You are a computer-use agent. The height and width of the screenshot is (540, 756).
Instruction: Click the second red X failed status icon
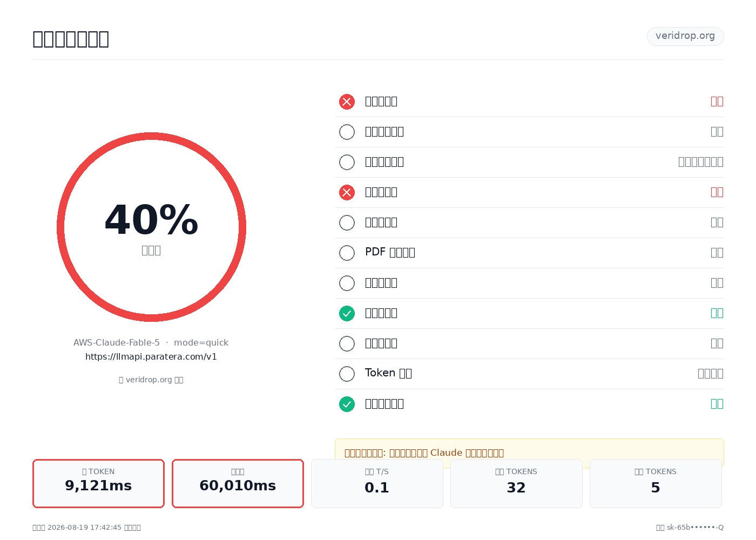coord(347,192)
